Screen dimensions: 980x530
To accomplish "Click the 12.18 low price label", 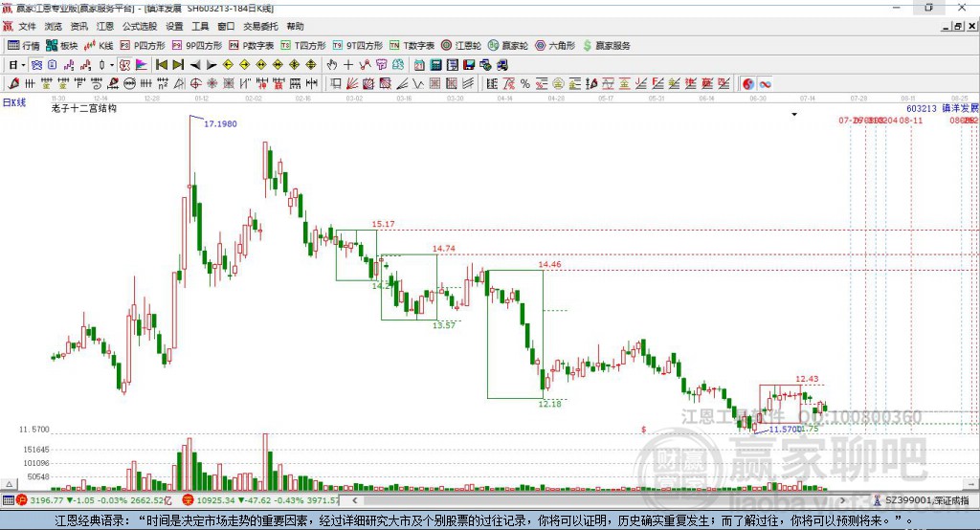I will 550,404.
